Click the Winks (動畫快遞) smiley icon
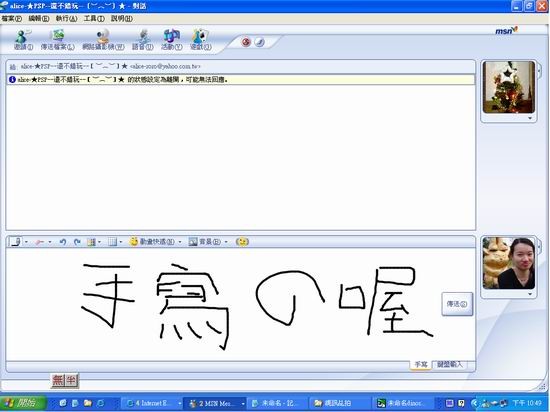This screenshot has height=412, width=550. coord(133,242)
